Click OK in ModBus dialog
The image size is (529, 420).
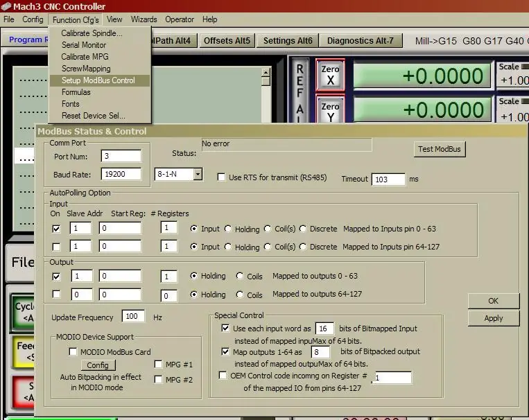(x=493, y=301)
